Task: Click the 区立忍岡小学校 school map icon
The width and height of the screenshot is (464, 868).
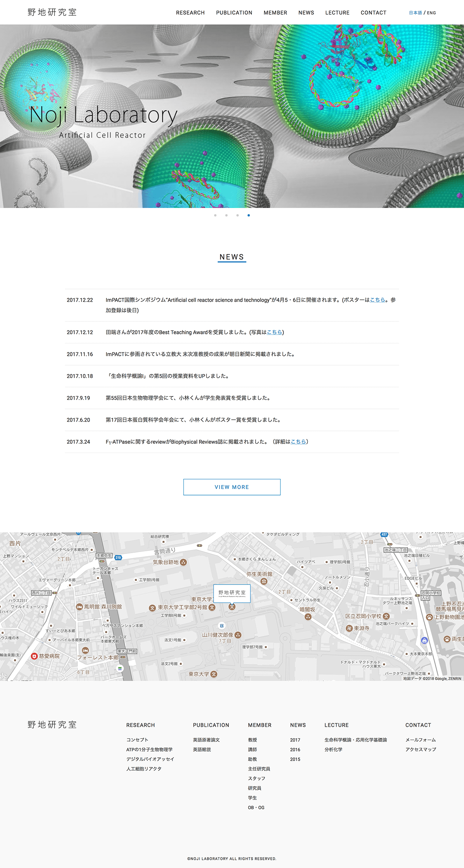Action: (386, 616)
